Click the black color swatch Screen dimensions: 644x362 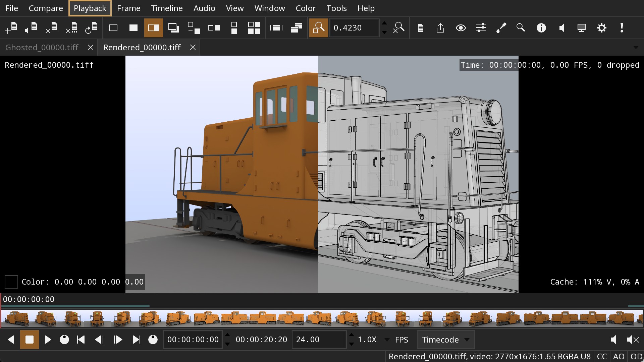(x=11, y=282)
